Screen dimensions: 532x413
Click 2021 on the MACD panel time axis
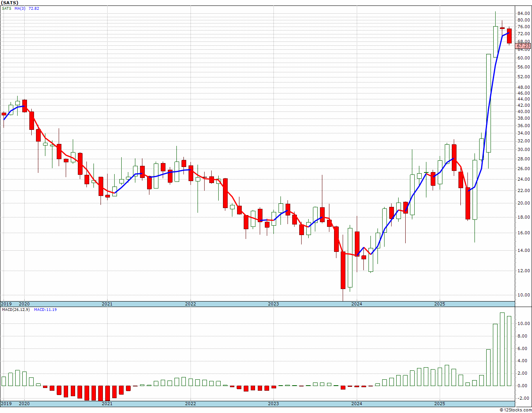click(107, 404)
